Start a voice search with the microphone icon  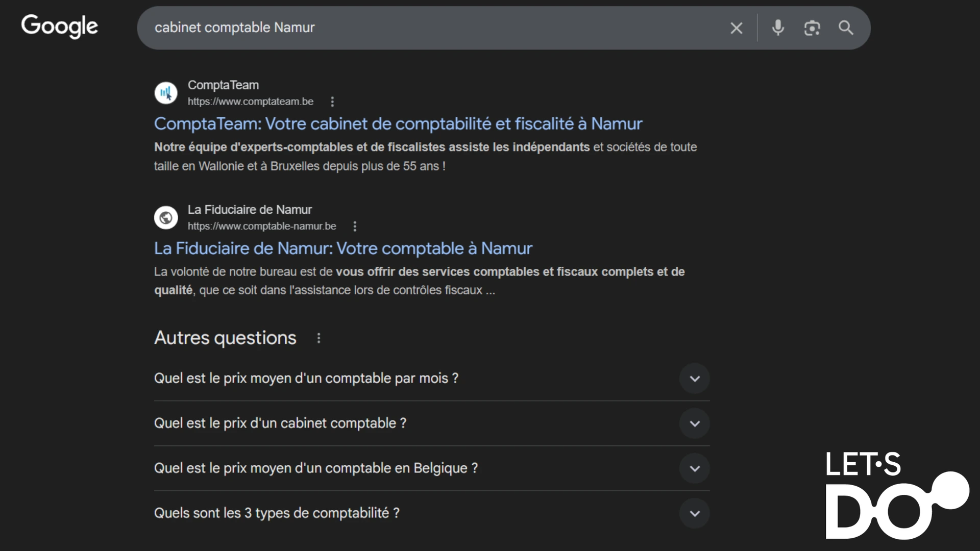pyautogui.click(x=778, y=28)
